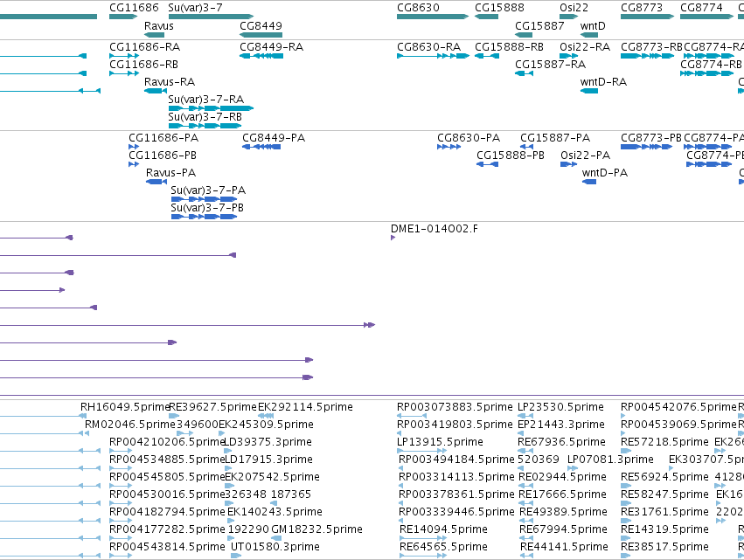The width and height of the screenshot is (744, 560).
Task: Select the CG8449-RA transcript
Action: coord(261,56)
